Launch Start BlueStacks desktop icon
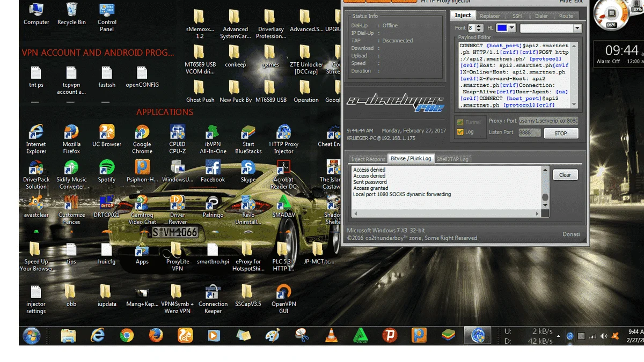The image size is (644, 362). 248,139
